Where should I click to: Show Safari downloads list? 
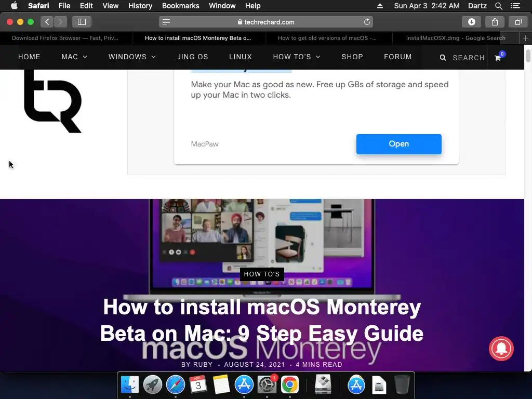471,22
